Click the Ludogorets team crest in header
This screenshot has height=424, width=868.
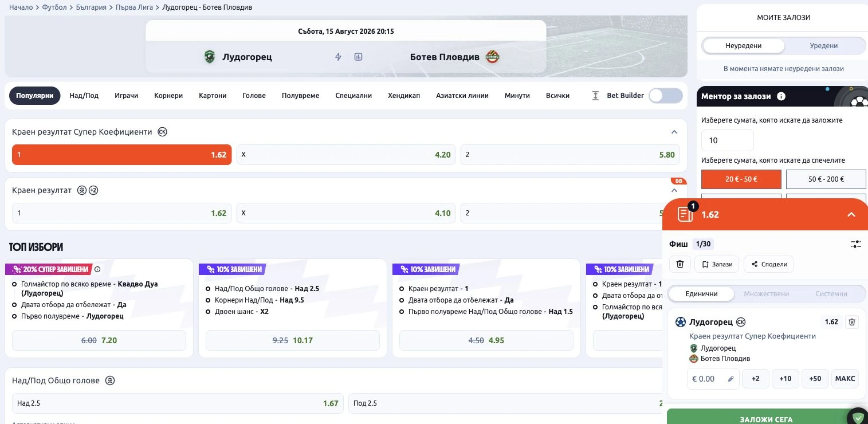210,57
